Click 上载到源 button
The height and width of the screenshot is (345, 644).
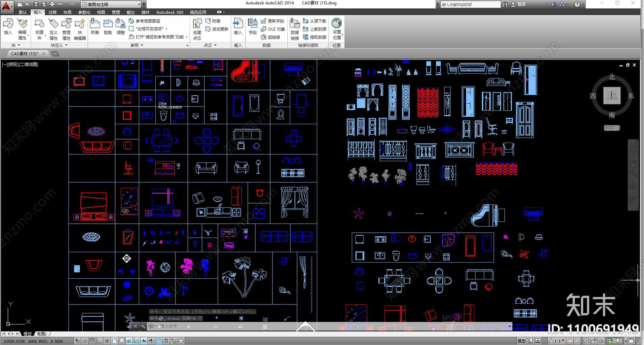click(x=314, y=29)
